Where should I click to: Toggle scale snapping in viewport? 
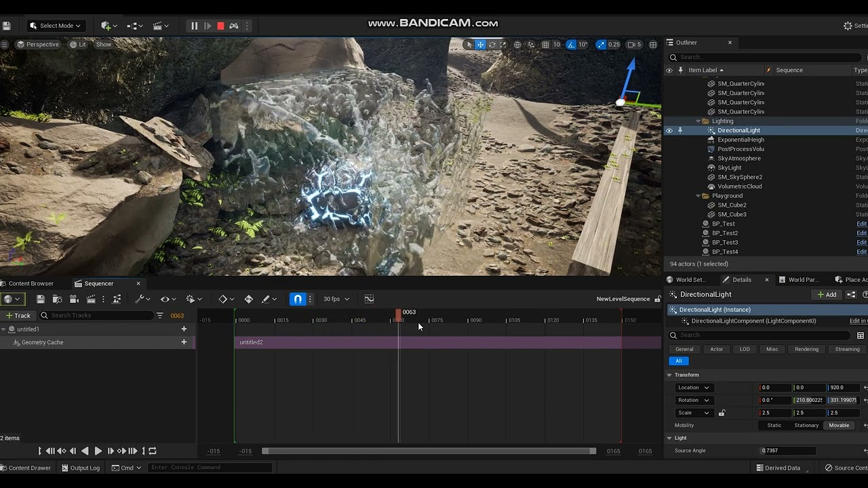(x=601, y=45)
